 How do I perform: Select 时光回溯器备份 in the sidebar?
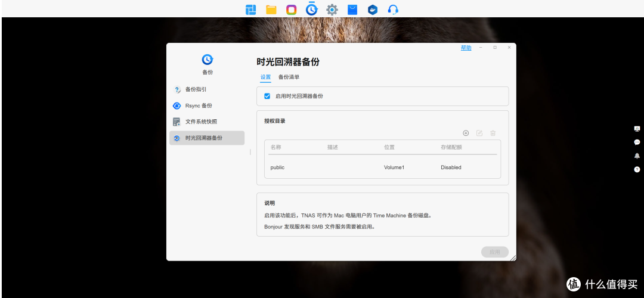coord(207,138)
